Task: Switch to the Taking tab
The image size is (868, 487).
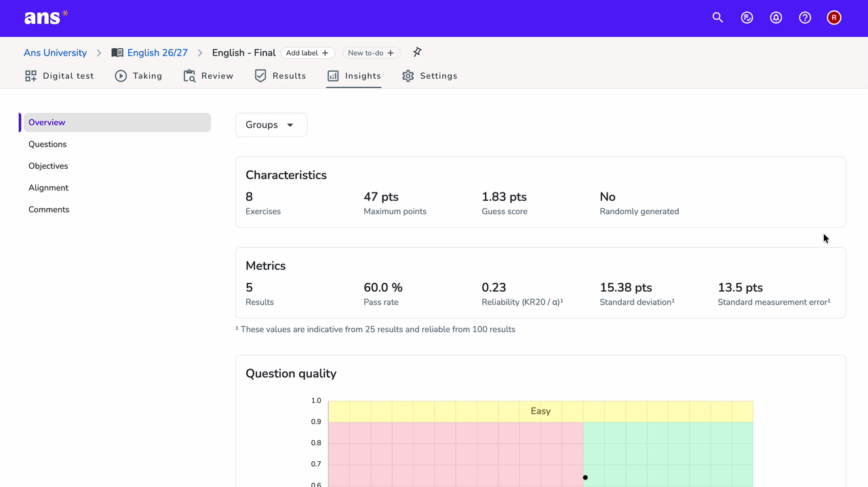Action: [139, 76]
